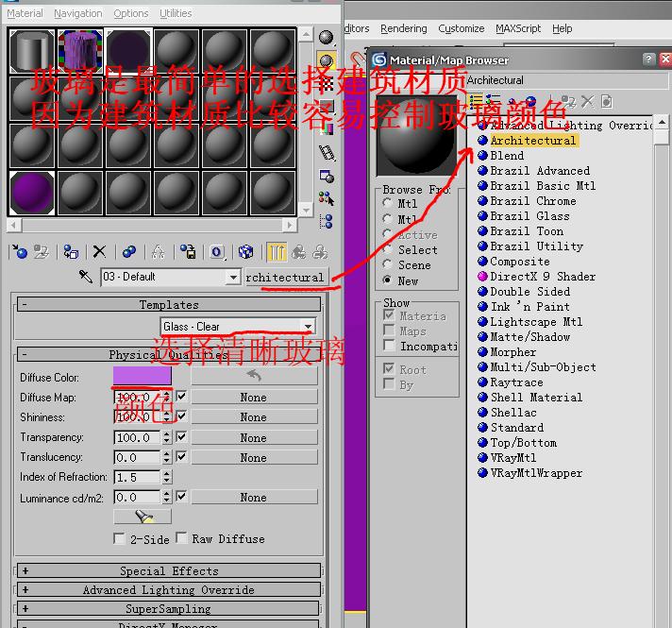The image size is (672, 628).
Task: Click the Video Color Check filmstrip icon
Action: 327,153
